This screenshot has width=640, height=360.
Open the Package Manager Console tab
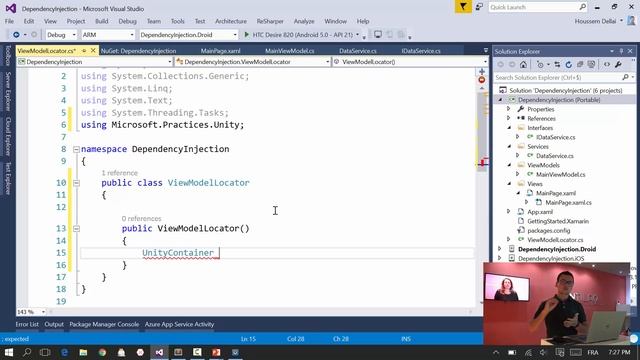pos(104,324)
